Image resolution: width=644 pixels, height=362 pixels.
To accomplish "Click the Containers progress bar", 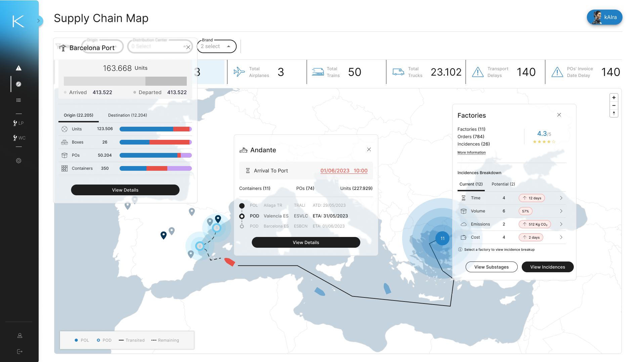I will coord(156,168).
